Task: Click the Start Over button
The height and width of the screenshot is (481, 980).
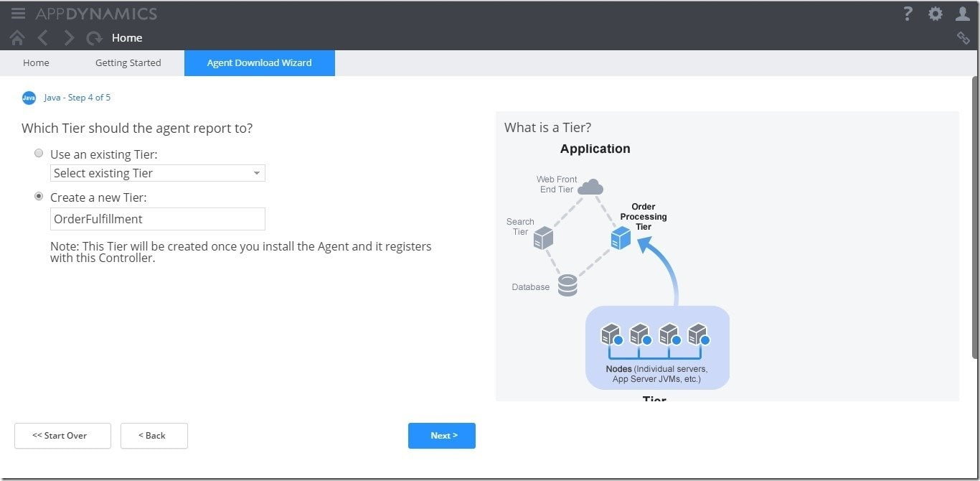Action: pyautogui.click(x=62, y=436)
